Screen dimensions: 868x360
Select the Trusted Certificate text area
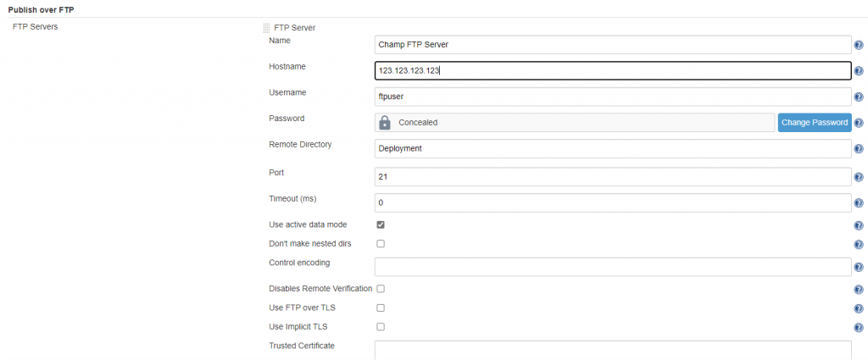(x=613, y=351)
